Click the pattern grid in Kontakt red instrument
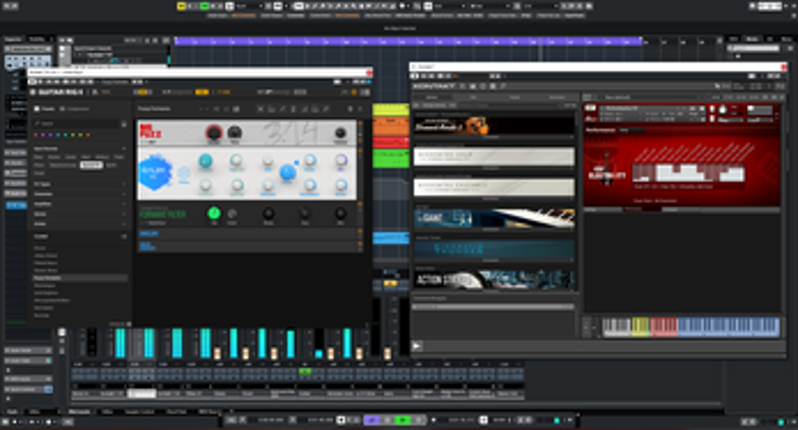Viewport: 798px width, 430px height. pyautogui.click(x=688, y=173)
